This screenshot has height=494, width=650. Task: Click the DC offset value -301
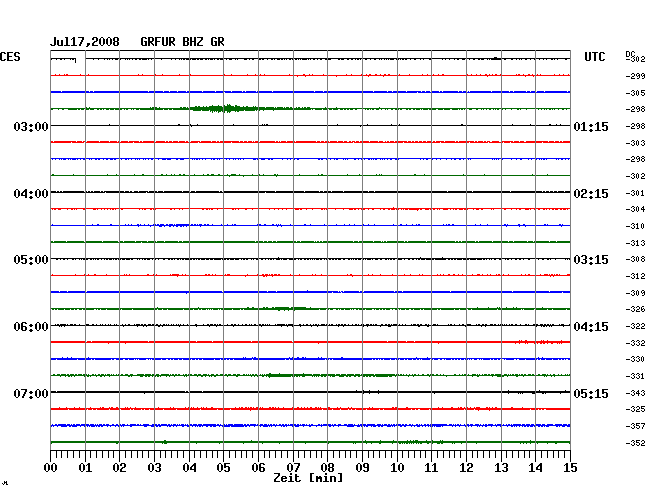pyautogui.click(x=635, y=193)
